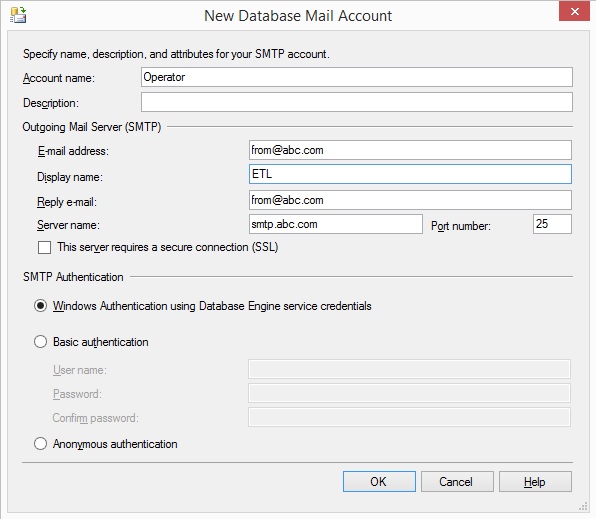
Task: Click the Server name field with smtp.abc.com
Action: (x=336, y=224)
